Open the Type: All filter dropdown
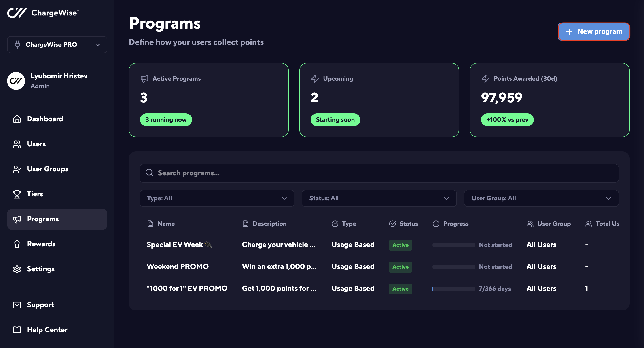 pyautogui.click(x=216, y=198)
